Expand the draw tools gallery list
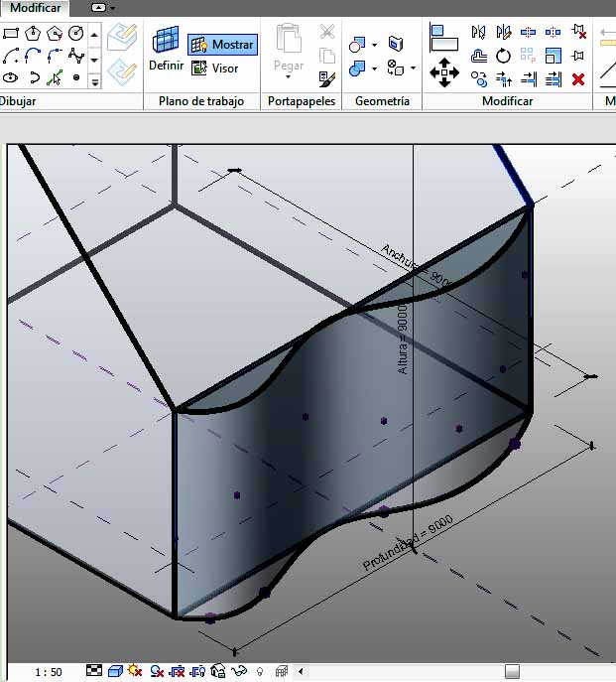The width and height of the screenshot is (616, 682). tap(95, 82)
